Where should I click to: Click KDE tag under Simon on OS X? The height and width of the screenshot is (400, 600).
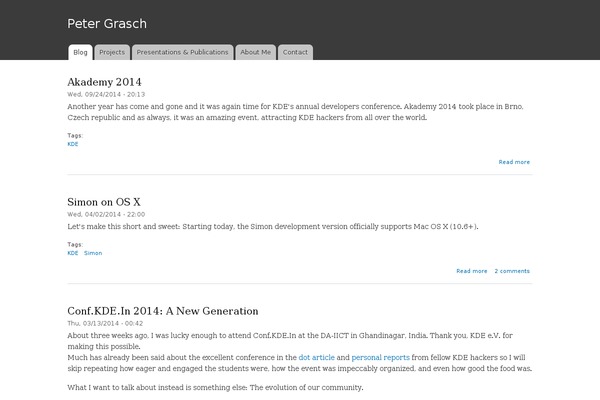(x=73, y=253)
